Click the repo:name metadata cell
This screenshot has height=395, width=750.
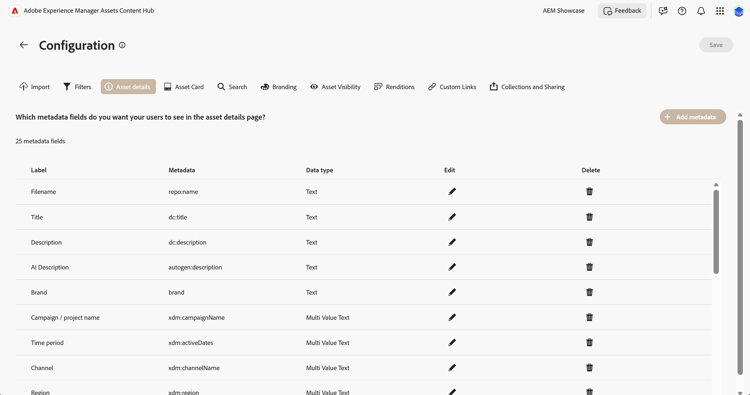click(x=183, y=191)
